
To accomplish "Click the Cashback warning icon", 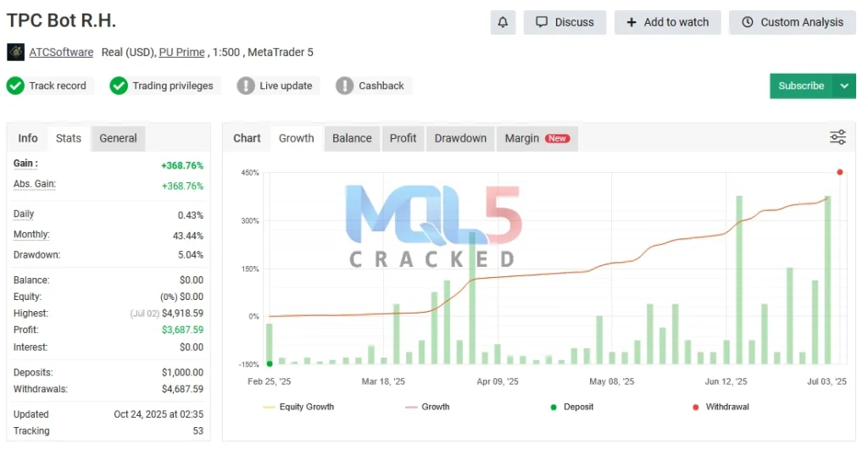I will tap(345, 86).
